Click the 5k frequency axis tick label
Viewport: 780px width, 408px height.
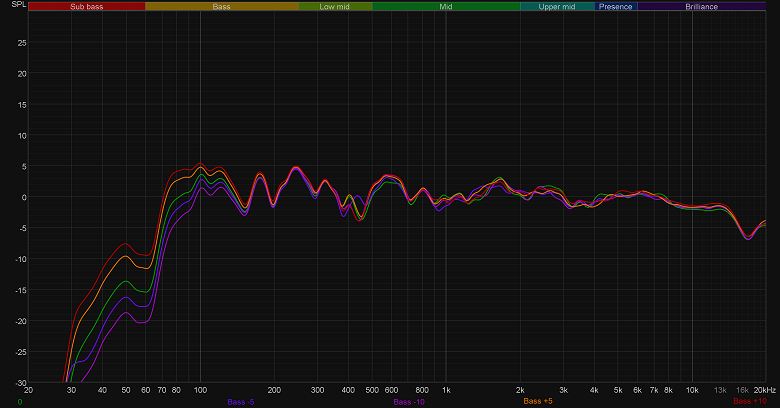coord(618,390)
